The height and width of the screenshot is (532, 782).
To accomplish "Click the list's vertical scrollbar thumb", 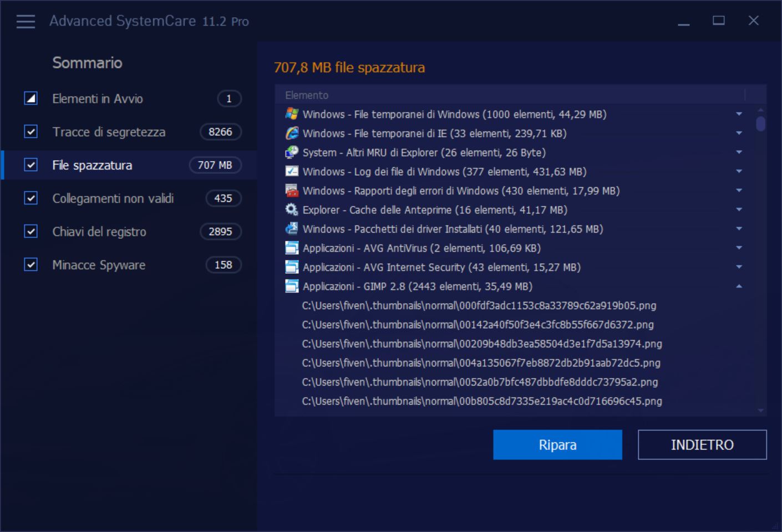I will (x=761, y=124).
